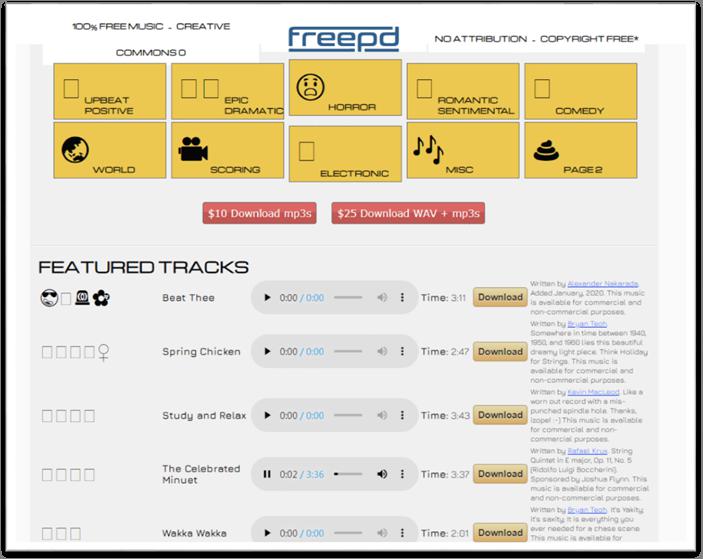Play the Beat Thee track
Image resolution: width=703 pixels, height=559 pixels.
click(x=267, y=297)
